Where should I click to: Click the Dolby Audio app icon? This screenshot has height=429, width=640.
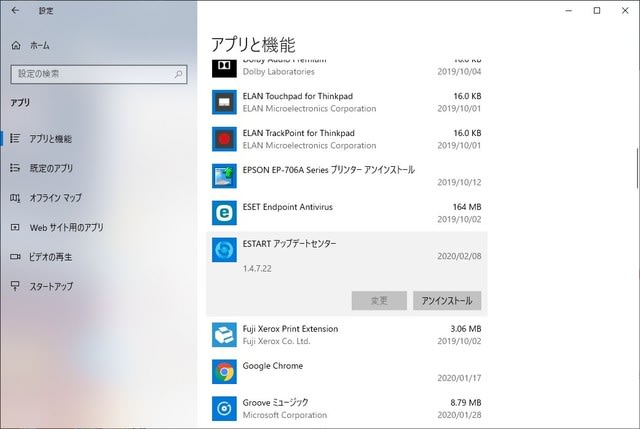click(x=224, y=67)
